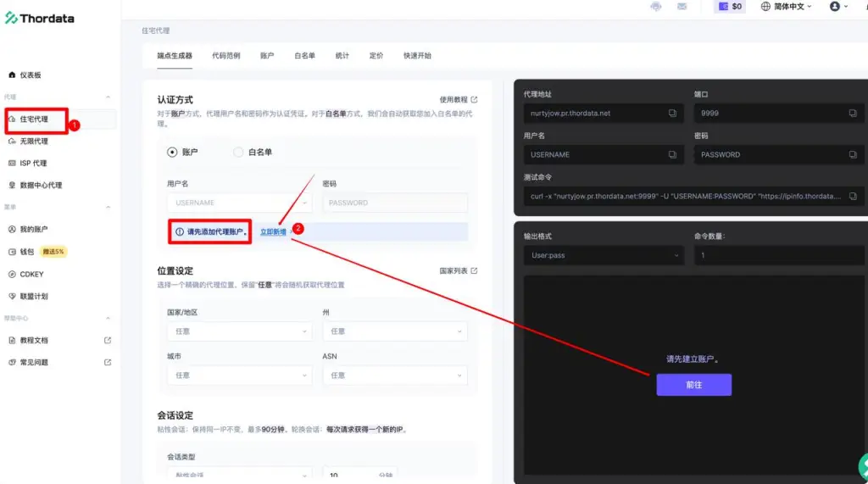Open CDKEY in the sidebar
This screenshot has width=868, height=484.
pyautogui.click(x=26, y=274)
